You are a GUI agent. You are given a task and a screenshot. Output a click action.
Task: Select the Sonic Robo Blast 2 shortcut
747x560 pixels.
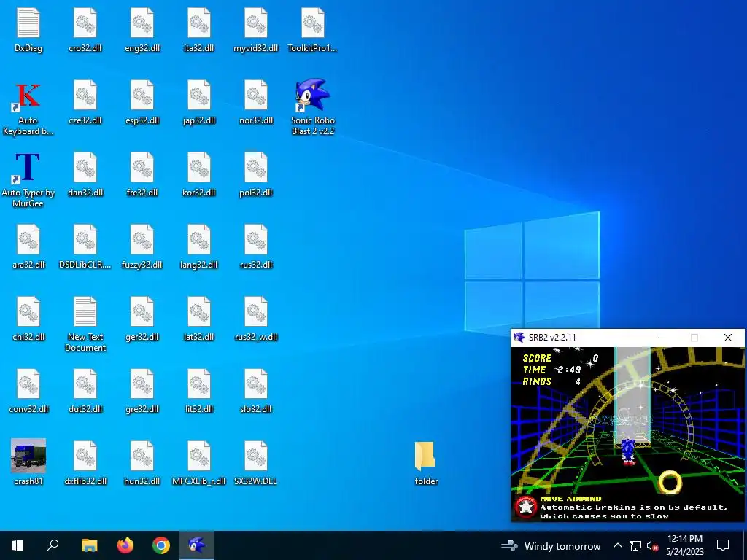[x=313, y=96]
